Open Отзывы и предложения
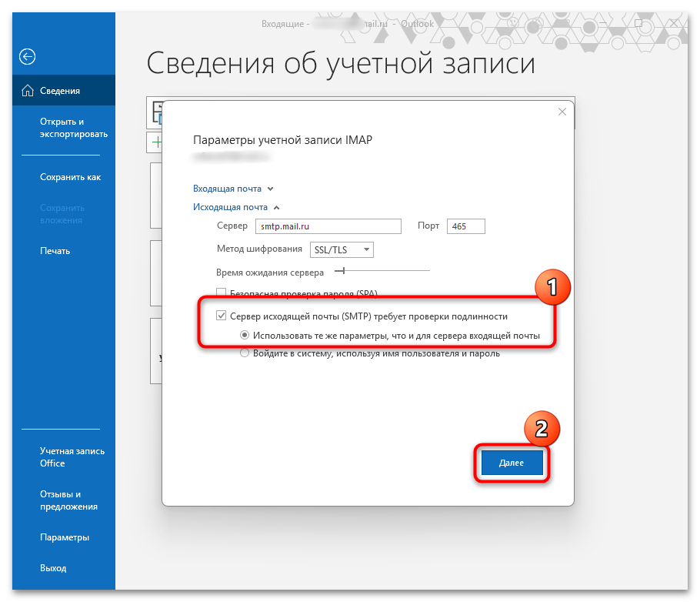Screen dimensions: 700x602 click(68, 500)
